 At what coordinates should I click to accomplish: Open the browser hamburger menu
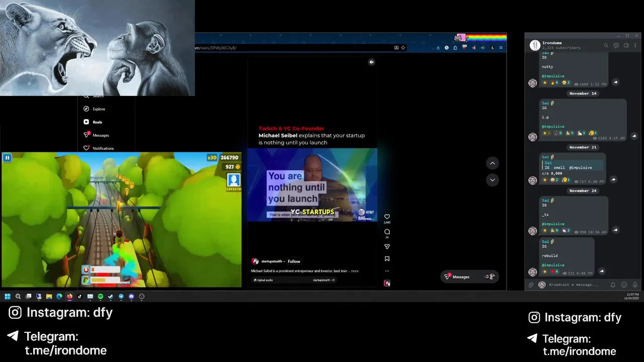501,48
